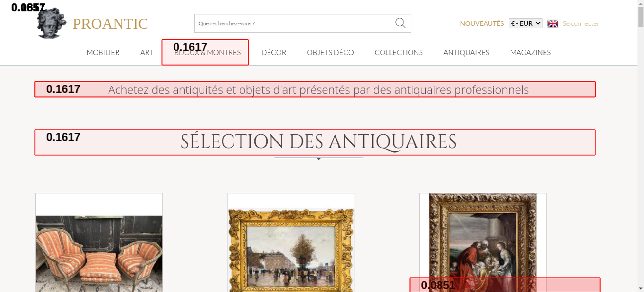Click the Se connecter link
This screenshot has width=644, height=292.
[x=581, y=23]
